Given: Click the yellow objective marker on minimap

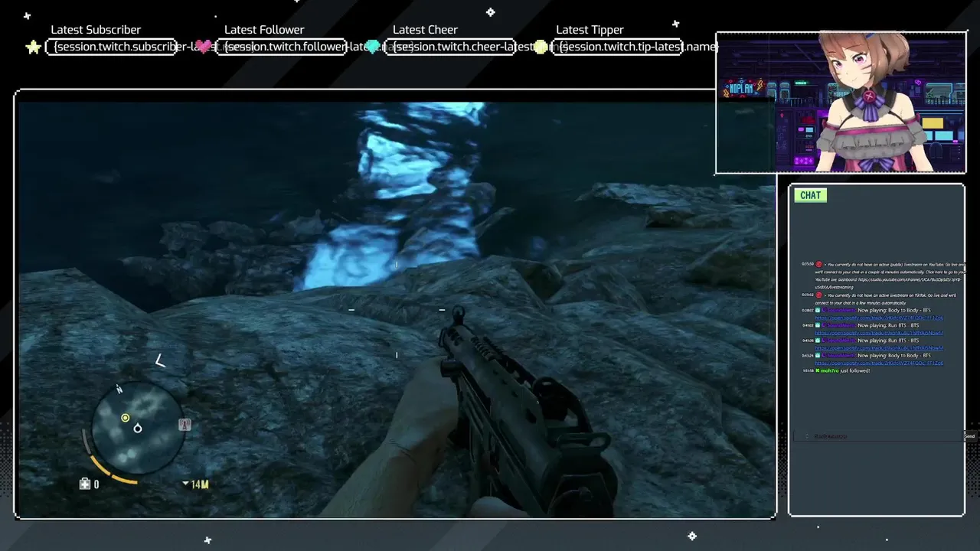Looking at the screenshot, I should (x=126, y=418).
